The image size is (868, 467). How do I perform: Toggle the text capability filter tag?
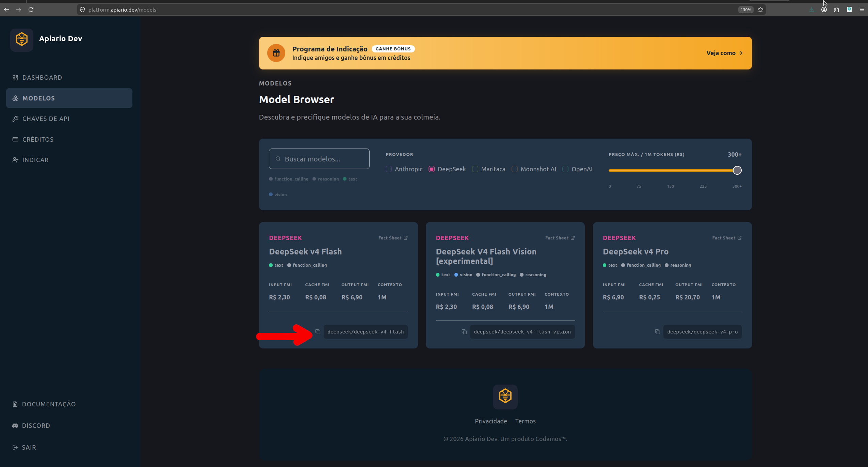click(350, 179)
